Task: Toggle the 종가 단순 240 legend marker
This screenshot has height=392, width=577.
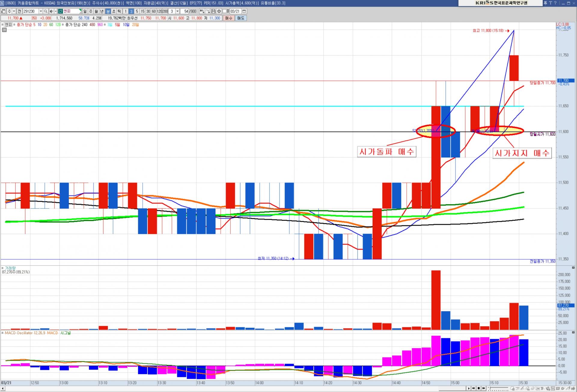Action: coord(63,25)
